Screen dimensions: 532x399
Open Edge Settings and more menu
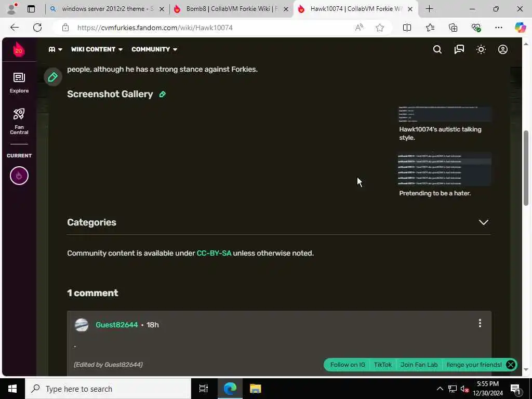tap(498, 28)
